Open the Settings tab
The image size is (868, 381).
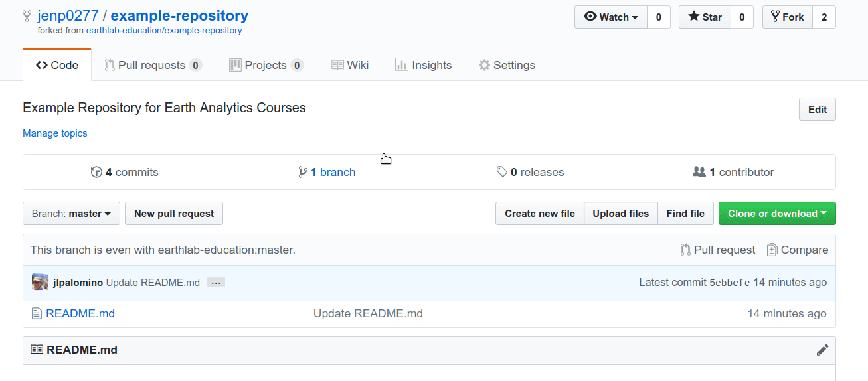coord(507,65)
